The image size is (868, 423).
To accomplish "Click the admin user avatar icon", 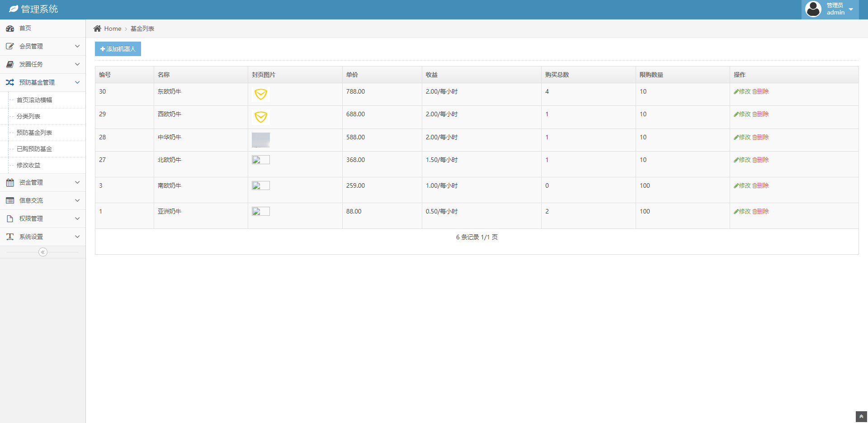I will 813,9.
